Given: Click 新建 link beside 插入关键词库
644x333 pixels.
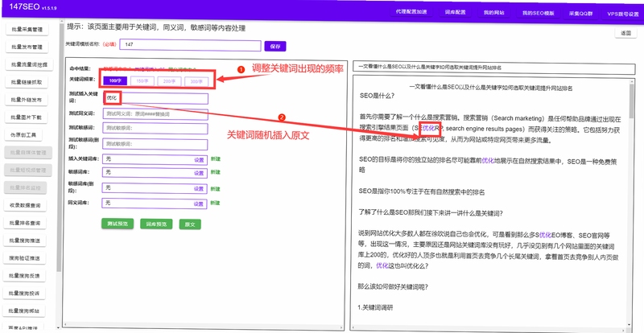Looking at the screenshot, I should coord(215,159).
